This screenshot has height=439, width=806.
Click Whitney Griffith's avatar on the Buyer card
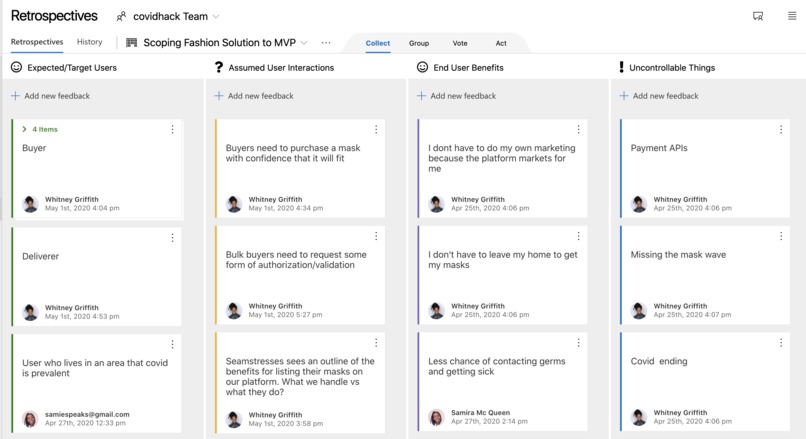tap(30, 204)
